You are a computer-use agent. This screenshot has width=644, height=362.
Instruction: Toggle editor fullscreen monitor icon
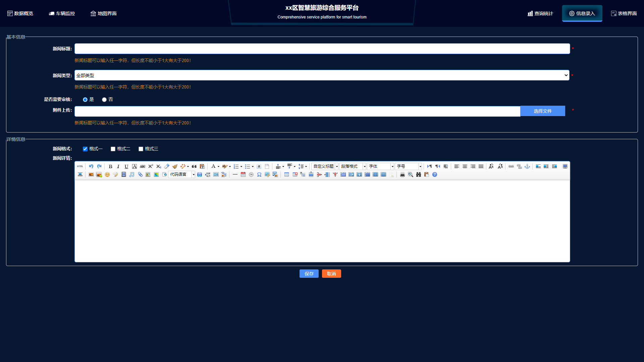(565, 166)
